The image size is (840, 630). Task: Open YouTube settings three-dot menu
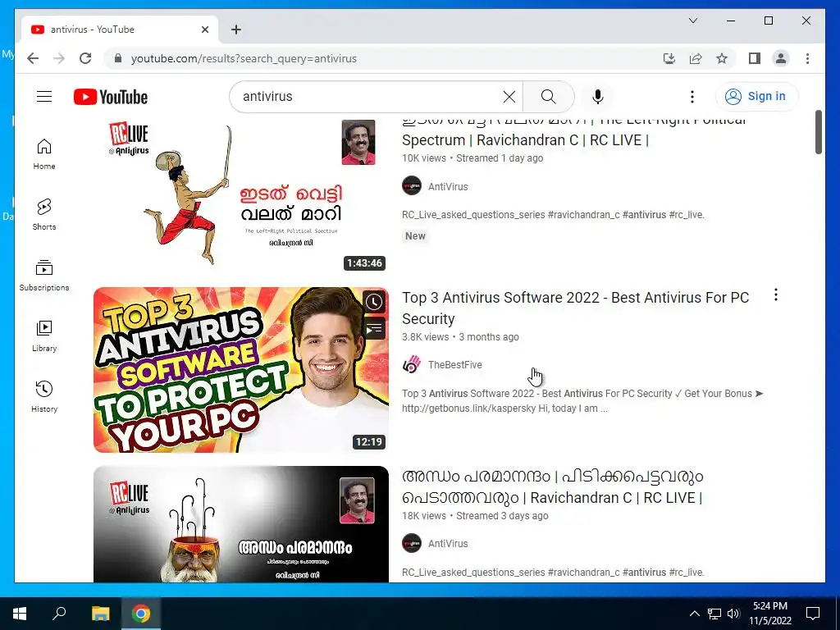(692, 97)
